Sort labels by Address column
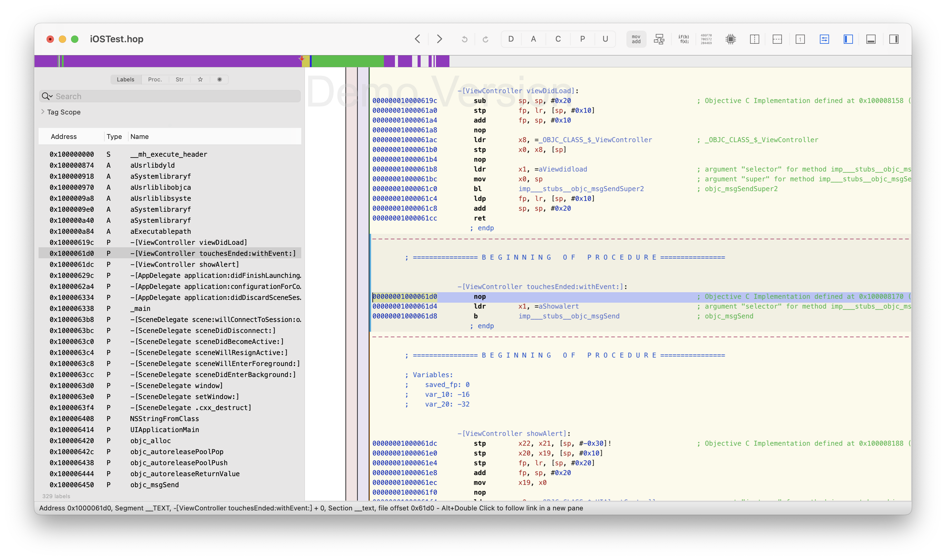 point(64,136)
